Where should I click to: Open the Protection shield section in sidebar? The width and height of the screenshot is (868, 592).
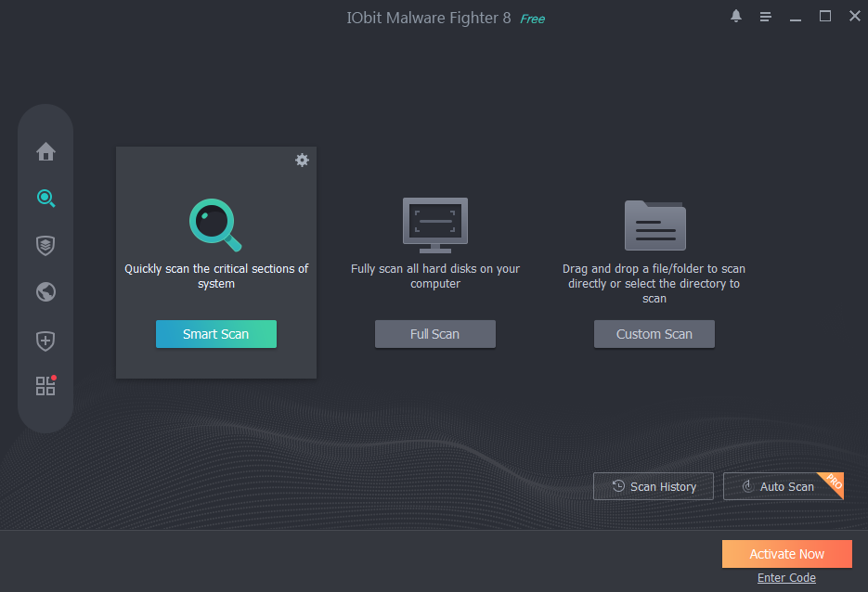pos(45,245)
